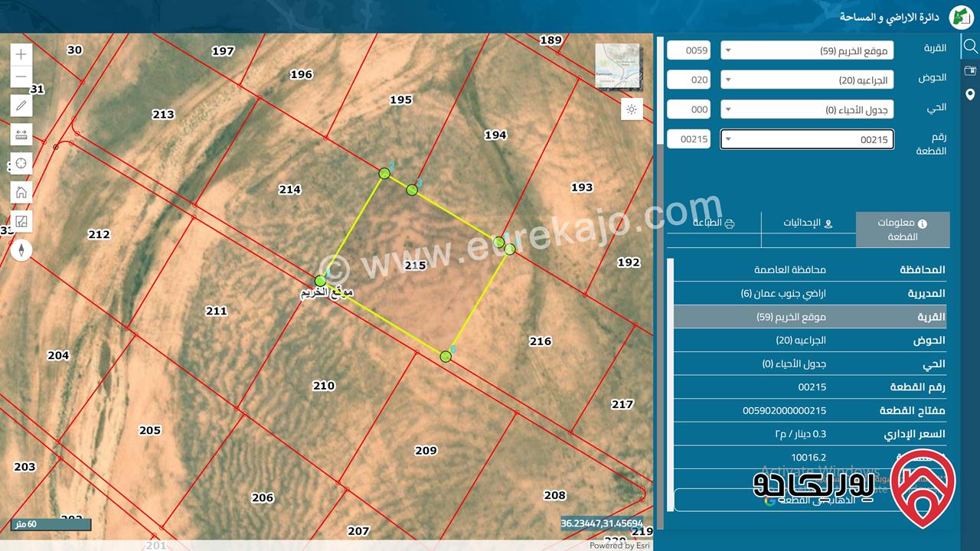Open the location pin sidebar icon
This screenshot has width=980, height=551.
[x=970, y=95]
